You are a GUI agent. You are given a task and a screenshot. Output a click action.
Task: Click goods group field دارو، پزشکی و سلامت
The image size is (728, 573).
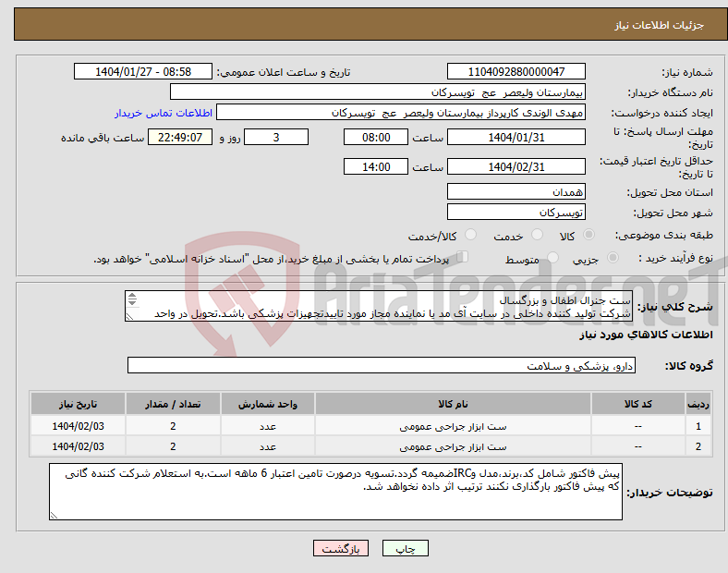tap(382, 365)
